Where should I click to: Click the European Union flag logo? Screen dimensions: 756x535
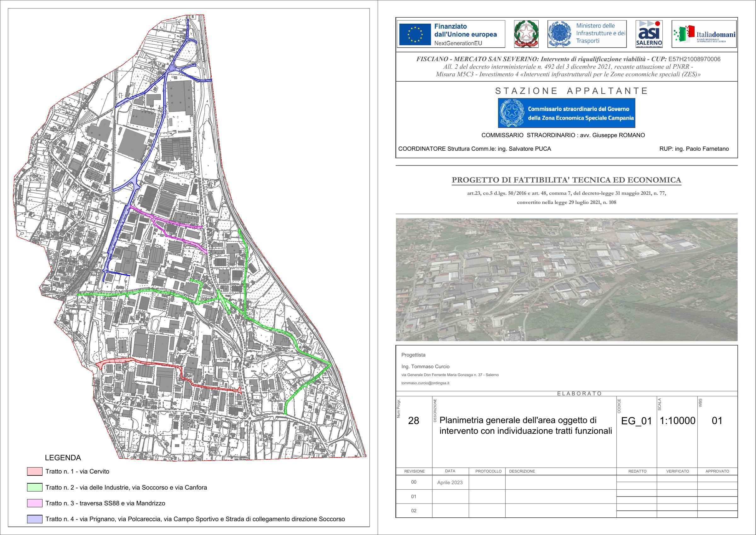pyautogui.click(x=415, y=34)
